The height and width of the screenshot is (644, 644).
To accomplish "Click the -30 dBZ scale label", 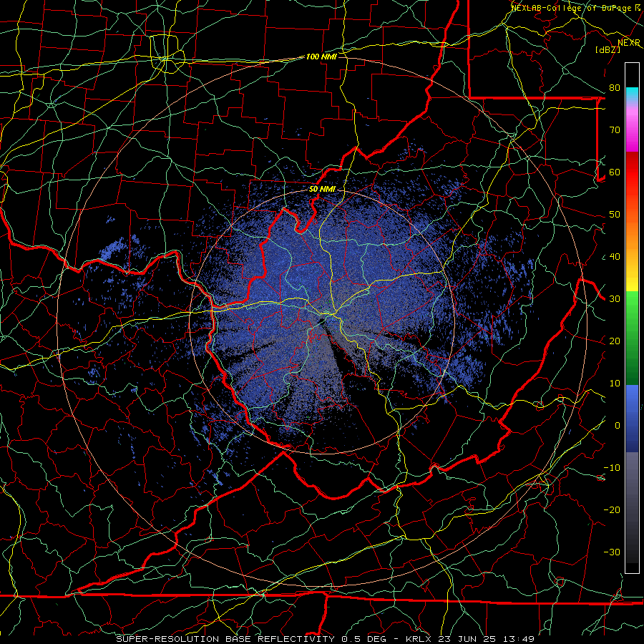I will click(x=612, y=552).
